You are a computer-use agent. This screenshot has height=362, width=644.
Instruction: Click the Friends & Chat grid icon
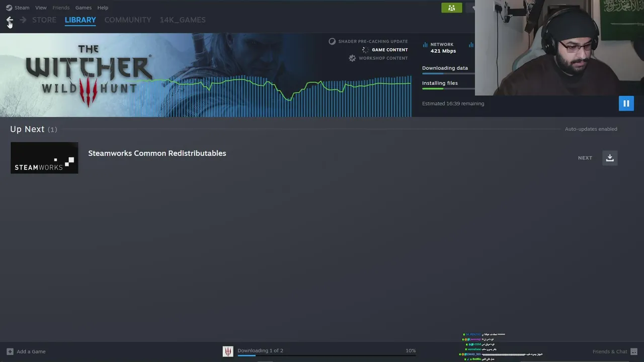[x=634, y=351]
